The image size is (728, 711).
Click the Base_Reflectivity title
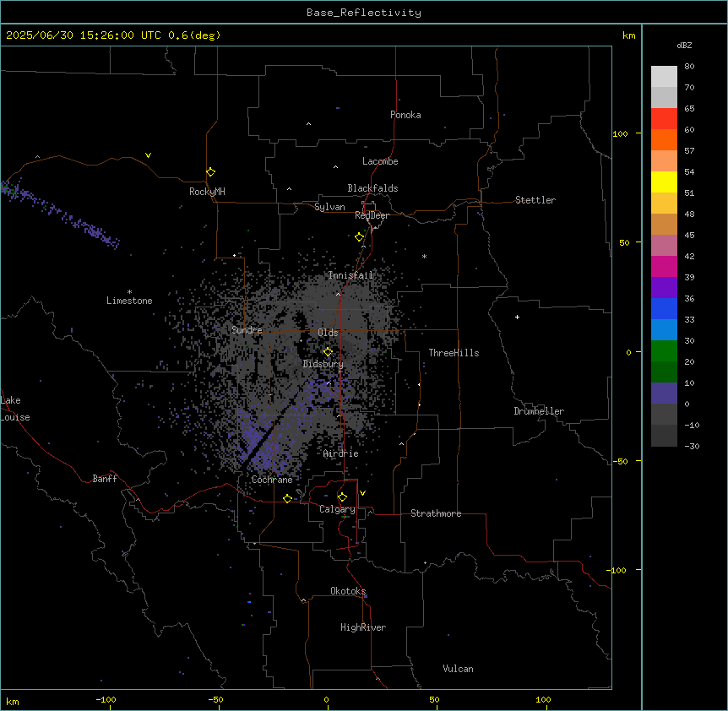click(x=364, y=13)
